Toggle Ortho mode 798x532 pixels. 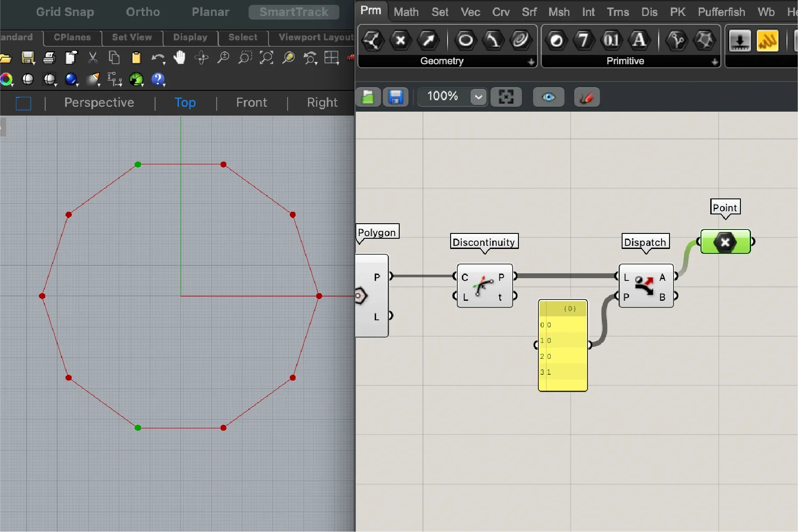[142, 12]
